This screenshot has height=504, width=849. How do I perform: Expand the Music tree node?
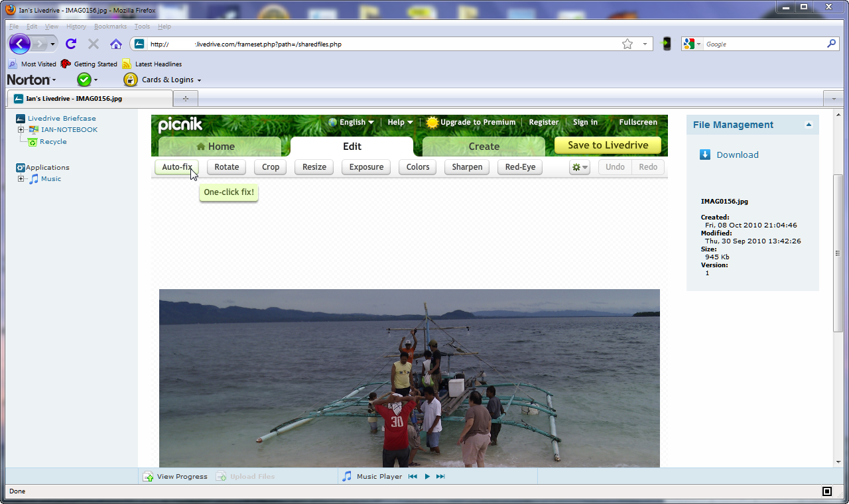pos(21,179)
